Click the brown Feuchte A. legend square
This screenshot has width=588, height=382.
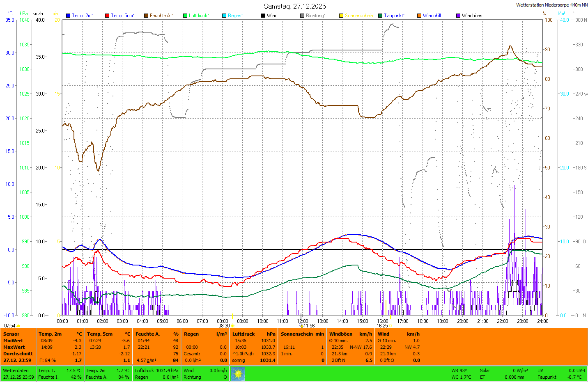tap(146, 16)
